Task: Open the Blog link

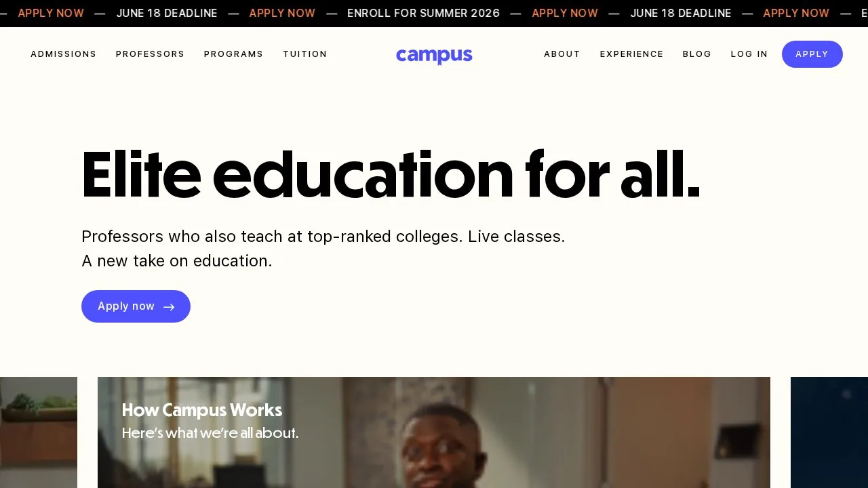Action: (697, 54)
